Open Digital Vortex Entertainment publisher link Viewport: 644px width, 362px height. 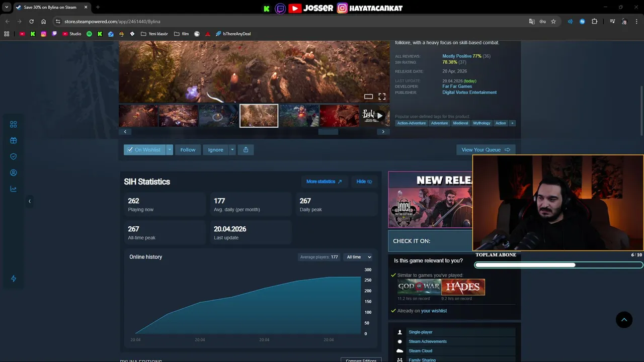click(x=469, y=93)
